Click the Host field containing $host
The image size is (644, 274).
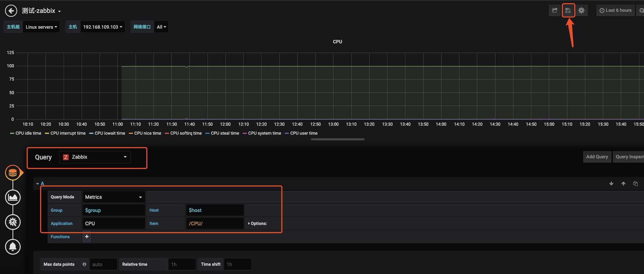click(215, 210)
